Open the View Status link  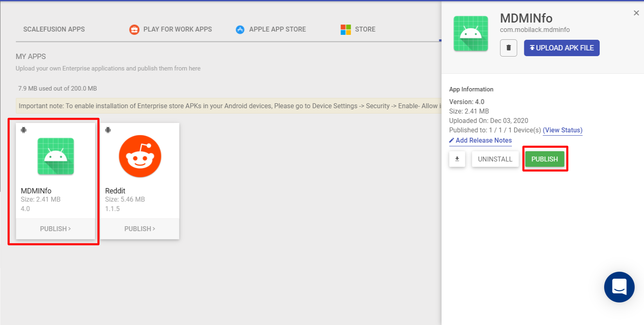[562, 130]
